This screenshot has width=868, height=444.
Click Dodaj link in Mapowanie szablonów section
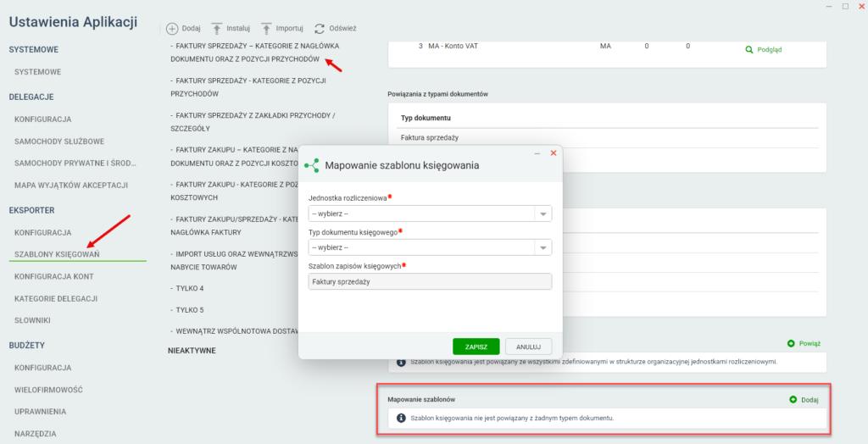pyautogui.click(x=810, y=400)
